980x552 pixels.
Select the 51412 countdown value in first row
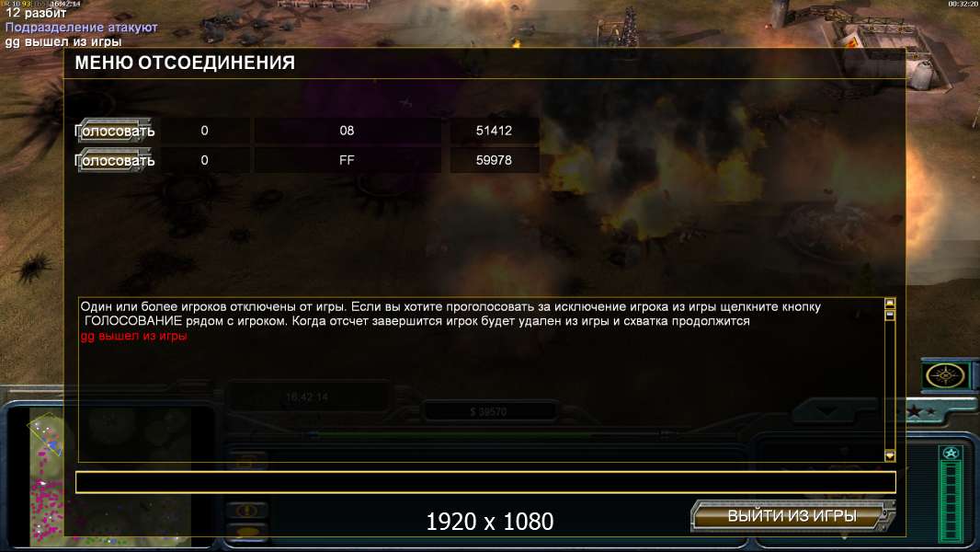(x=494, y=131)
